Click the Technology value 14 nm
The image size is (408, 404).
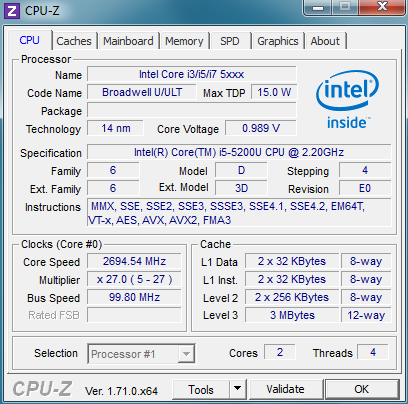(x=116, y=128)
